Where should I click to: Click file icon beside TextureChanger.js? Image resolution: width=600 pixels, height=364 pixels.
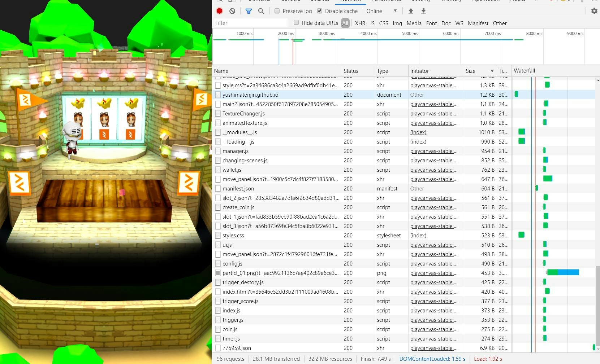(x=217, y=114)
